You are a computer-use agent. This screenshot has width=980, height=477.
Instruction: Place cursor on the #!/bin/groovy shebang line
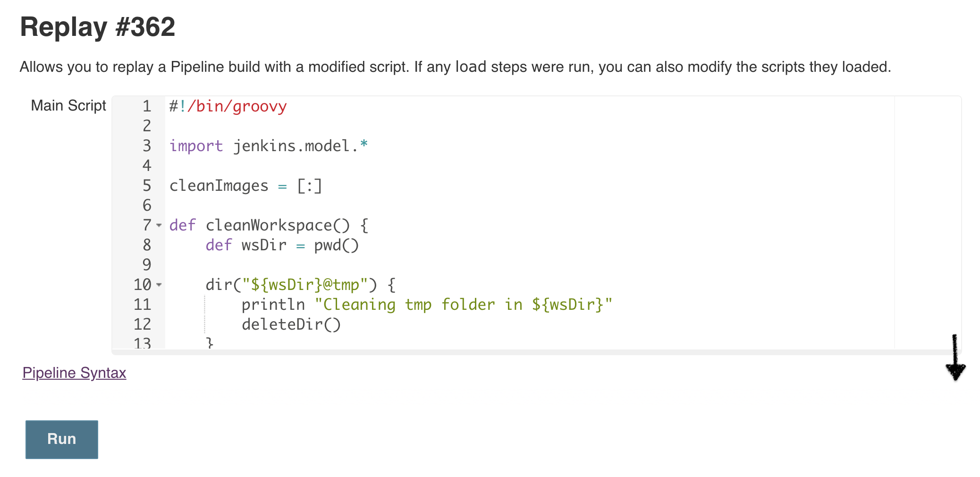click(x=228, y=107)
